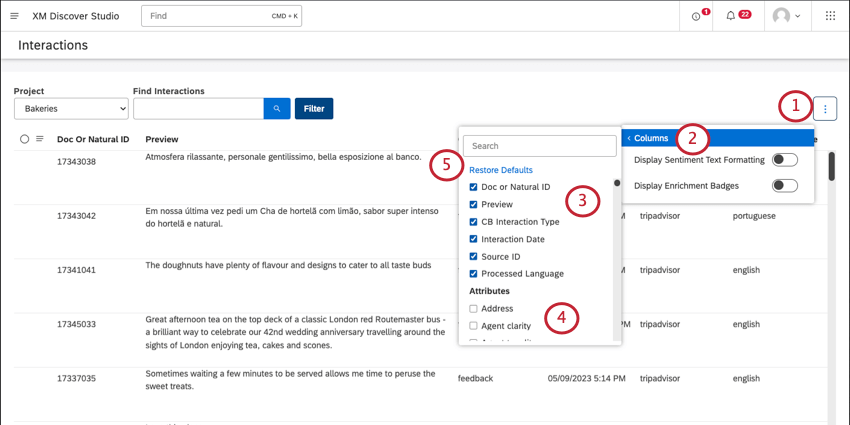Viewport: 850px width, 425px height.
Task: Uncheck the Preview column checkbox
Action: click(x=473, y=204)
